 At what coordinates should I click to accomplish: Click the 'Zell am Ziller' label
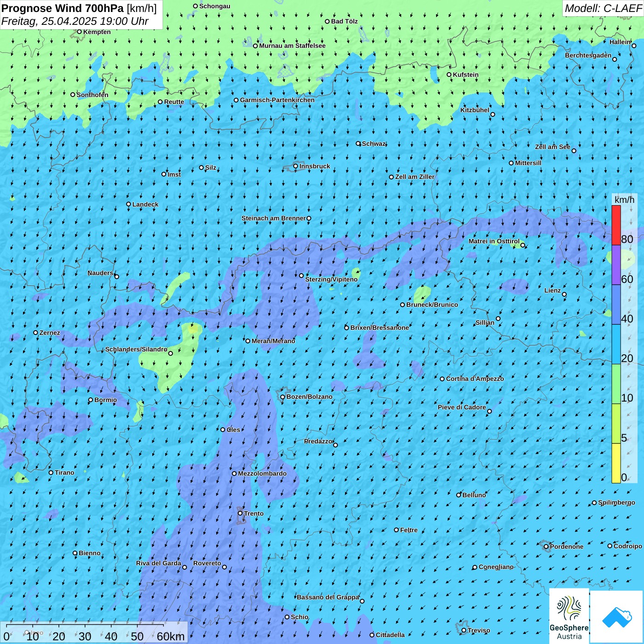click(415, 177)
